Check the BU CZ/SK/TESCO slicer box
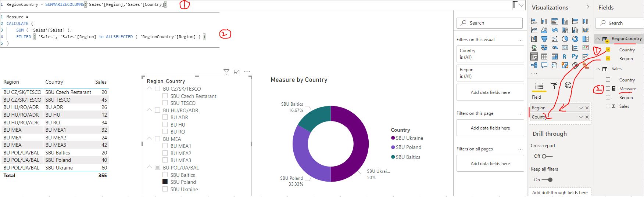 point(158,89)
